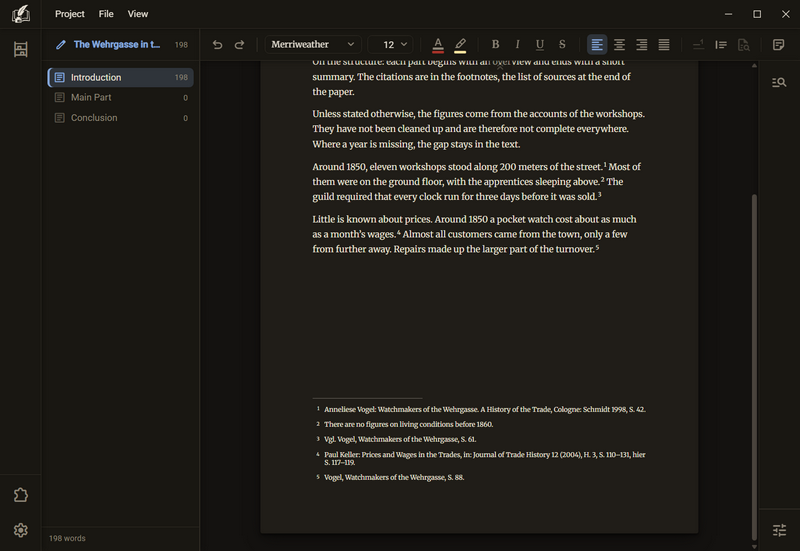The image size is (800, 551).
Task: Center align the text
Action: click(619, 44)
